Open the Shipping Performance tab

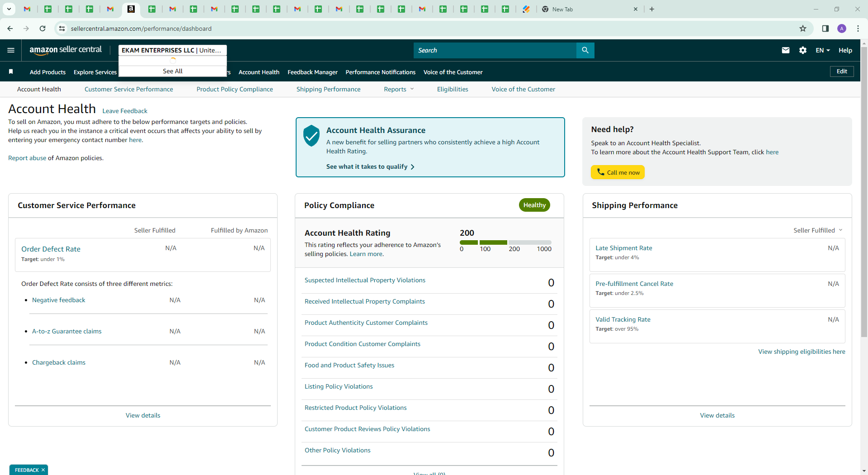pos(328,89)
